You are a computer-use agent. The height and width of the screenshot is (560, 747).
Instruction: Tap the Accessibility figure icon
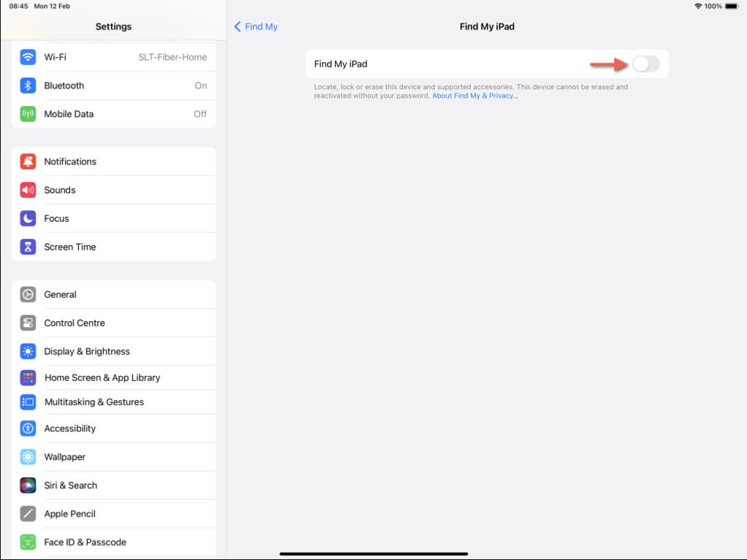pos(28,429)
